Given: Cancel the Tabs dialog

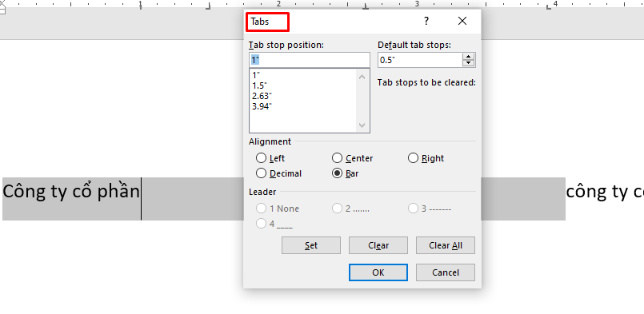Looking at the screenshot, I should 446,272.
